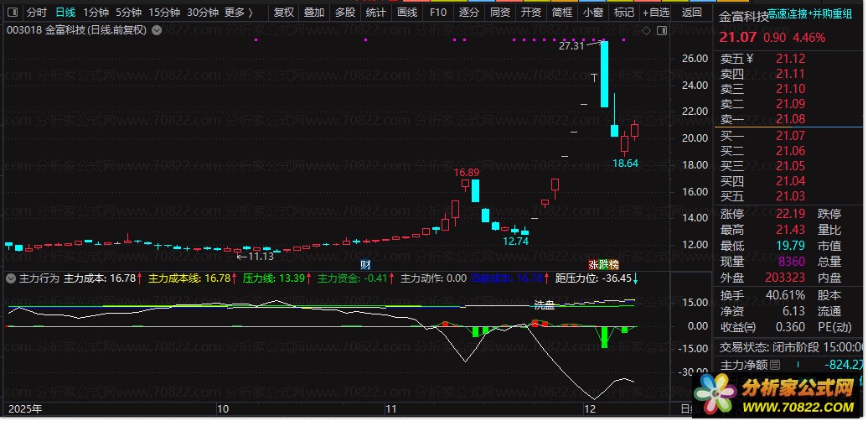868x421 pixels.
Task: Click the 换手 value 40.61%
Action: point(785,295)
